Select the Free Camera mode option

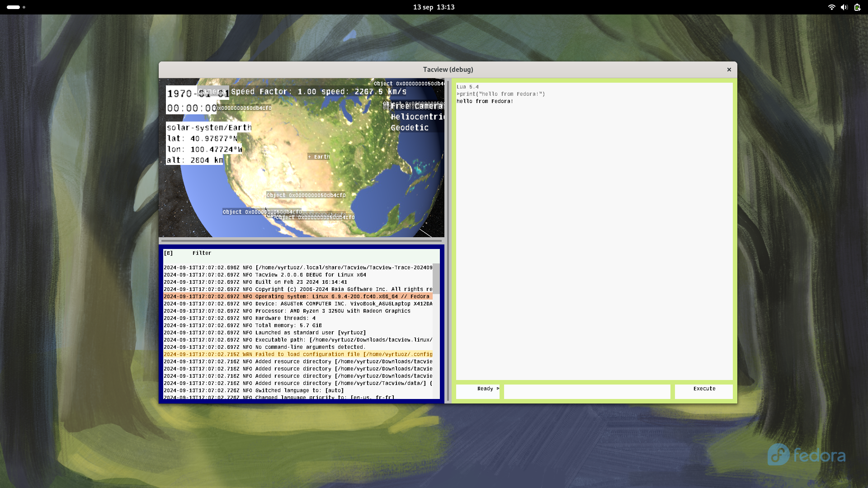click(x=417, y=106)
